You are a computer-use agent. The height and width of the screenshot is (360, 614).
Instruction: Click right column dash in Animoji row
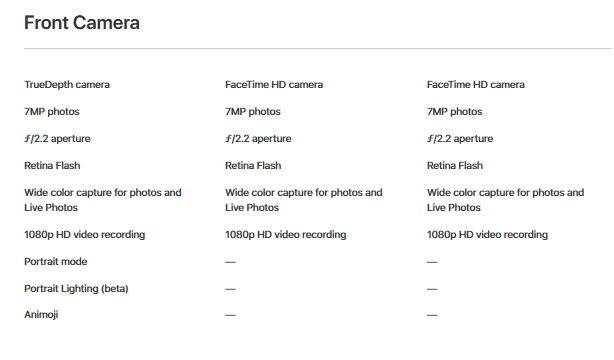coord(432,315)
